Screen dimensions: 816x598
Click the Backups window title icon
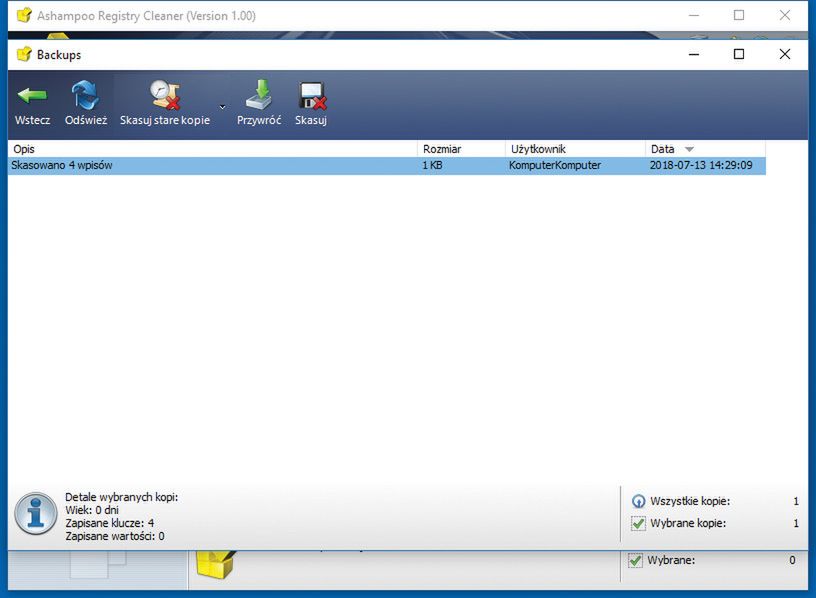(x=24, y=54)
